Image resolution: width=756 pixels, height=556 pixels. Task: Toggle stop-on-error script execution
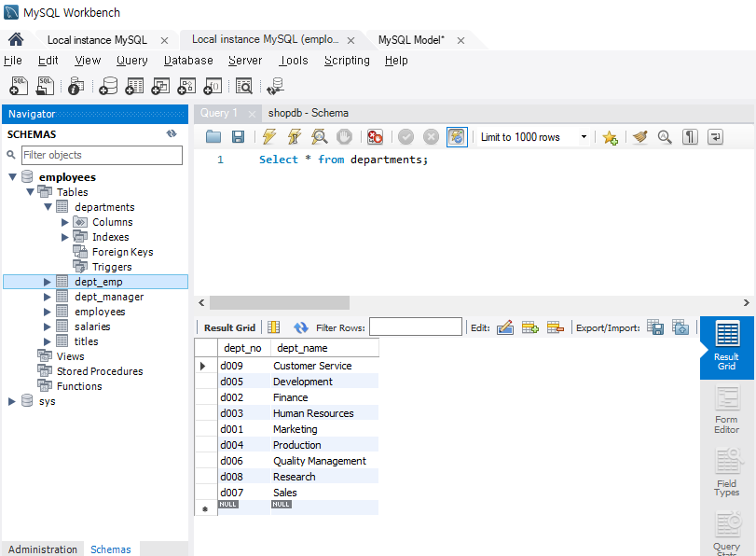tap(375, 137)
